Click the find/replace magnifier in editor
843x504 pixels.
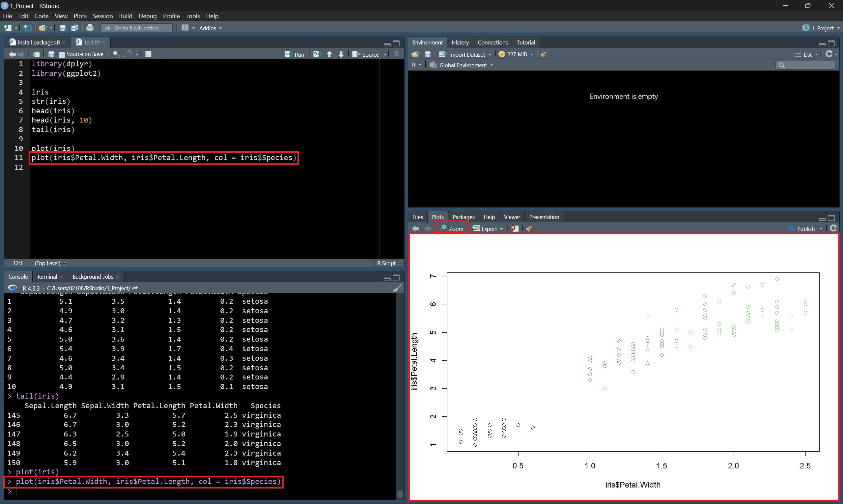tap(116, 54)
